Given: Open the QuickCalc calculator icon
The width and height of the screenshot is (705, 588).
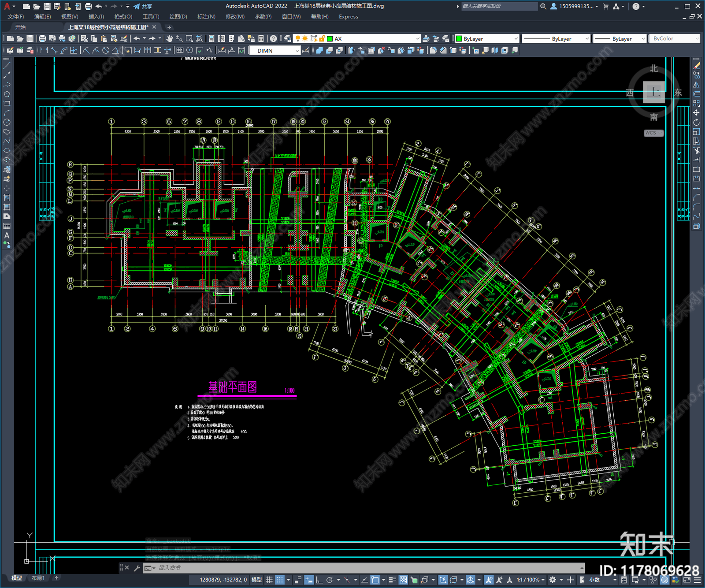Looking at the screenshot, I should coord(261,39).
